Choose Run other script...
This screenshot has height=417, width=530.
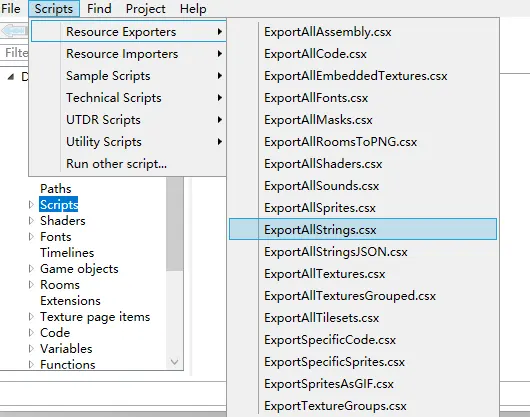(x=128, y=164)
